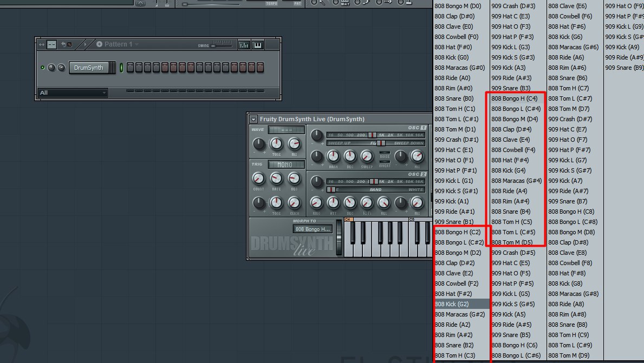The image size is (644, 363).
Task: Click the DrumSynth channel panning knob
Action: pyautogui.click(x=52, y=68)
